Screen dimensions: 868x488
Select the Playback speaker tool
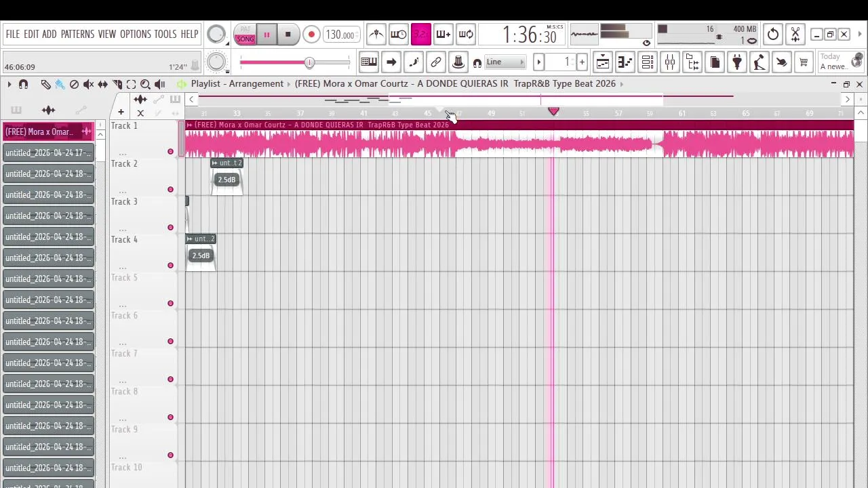click(x=159, y=84)
